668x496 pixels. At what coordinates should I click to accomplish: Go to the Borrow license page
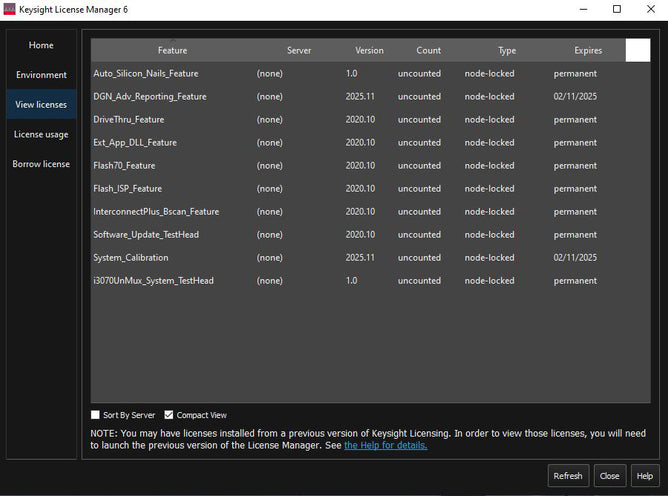click(x=41, y=164)
